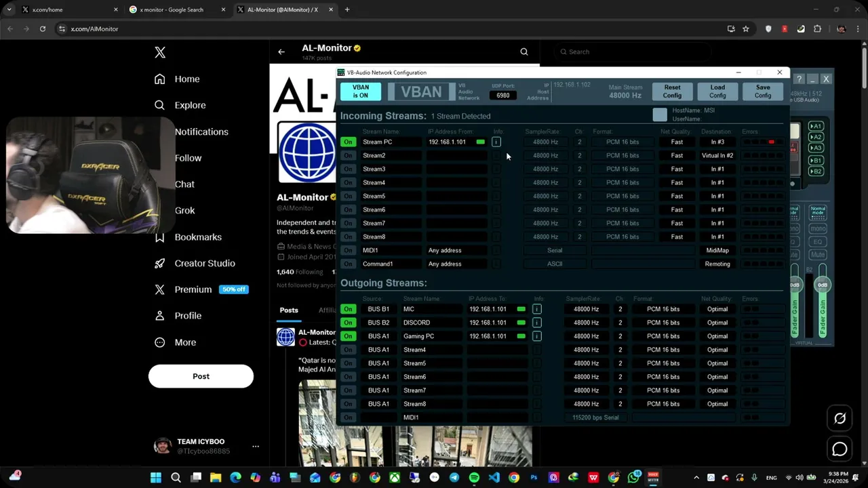Open Explore in X sidebar
The image size is (868, 488).
(190, 105)
